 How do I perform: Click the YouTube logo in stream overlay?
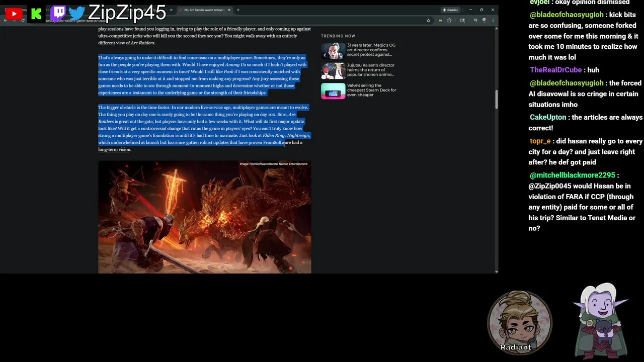pos(14,14)
